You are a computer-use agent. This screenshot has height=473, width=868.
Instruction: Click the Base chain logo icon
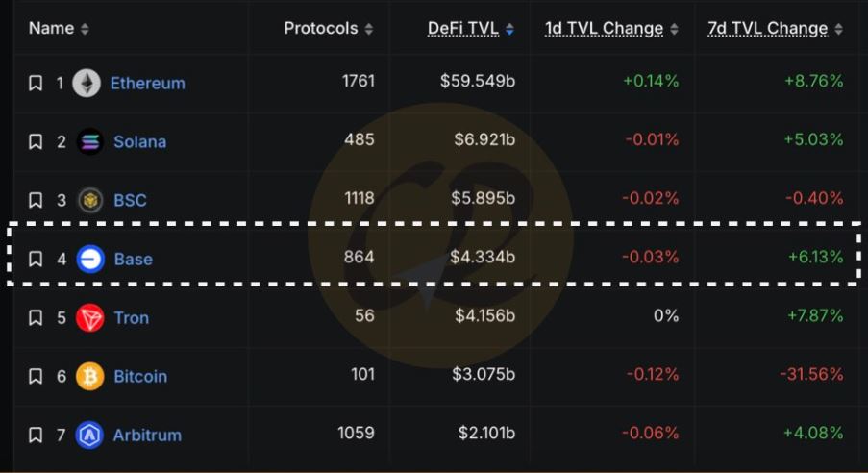coord(90,259)
